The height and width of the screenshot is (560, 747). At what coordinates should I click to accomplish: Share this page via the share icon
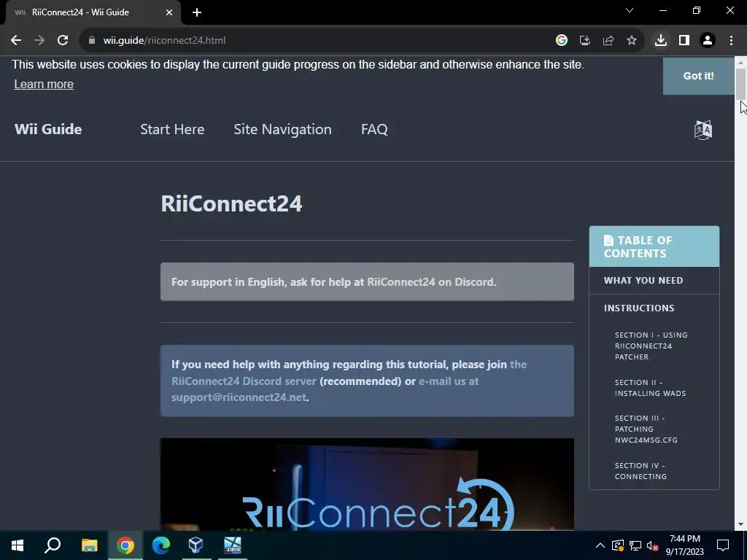(608, 41)
